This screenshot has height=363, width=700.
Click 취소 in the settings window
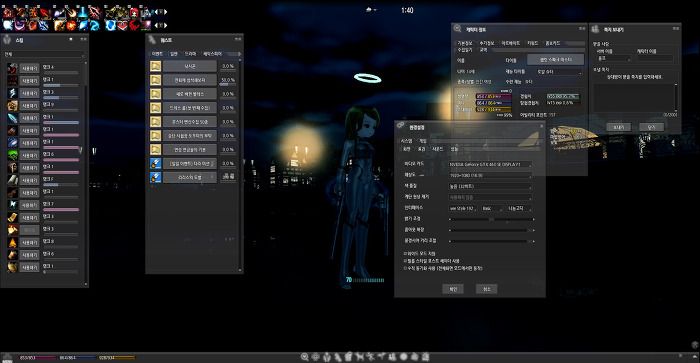click(487, 289)
